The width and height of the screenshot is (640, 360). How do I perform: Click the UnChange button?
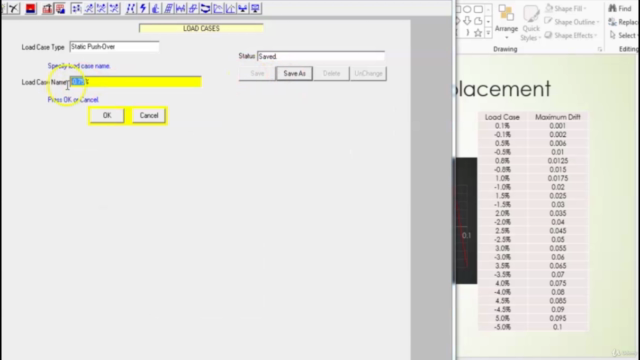click(x=368, y=73)
